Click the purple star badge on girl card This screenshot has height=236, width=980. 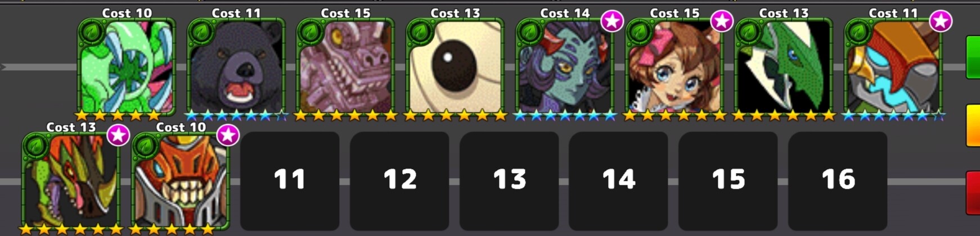[x=722, y=21]
